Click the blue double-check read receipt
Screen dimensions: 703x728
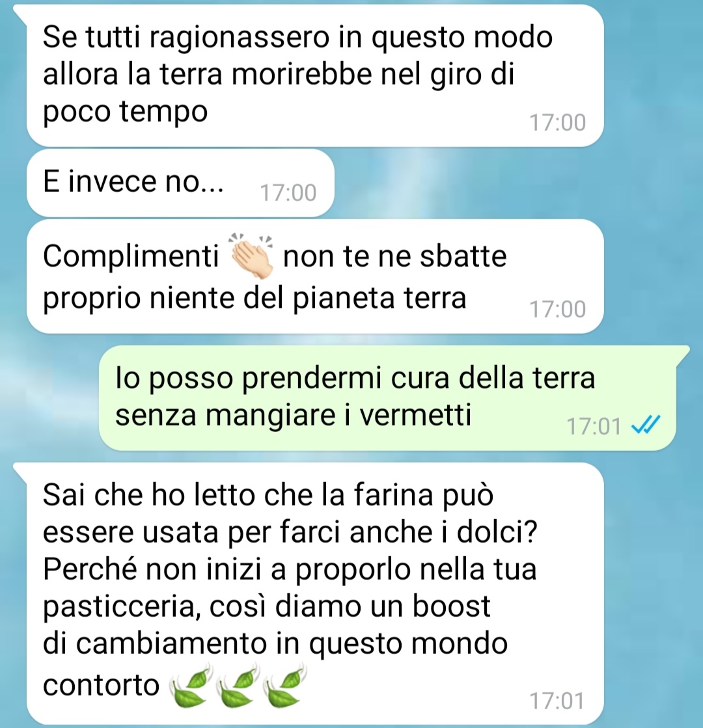645,424
